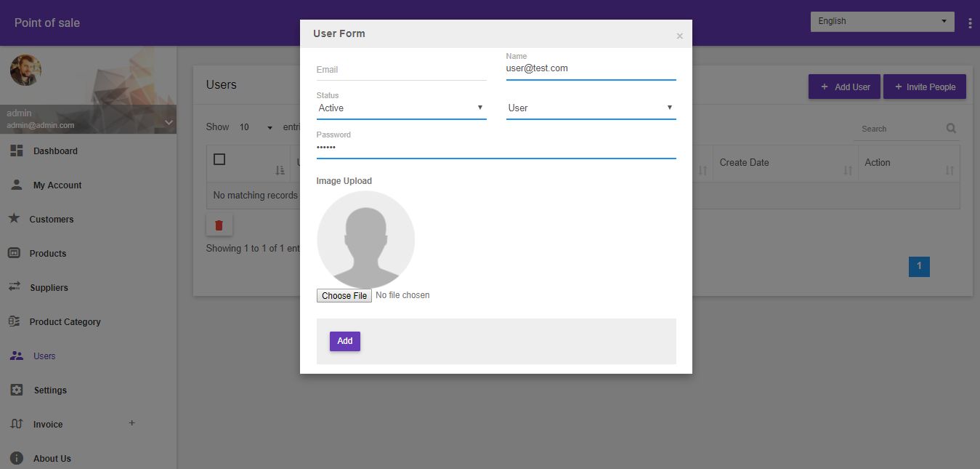Viewport: 980px width, 469px height.
Task: Click the Dashboard grid icon in sidebar
Action: pyautogui.click(x=17, y=151)
